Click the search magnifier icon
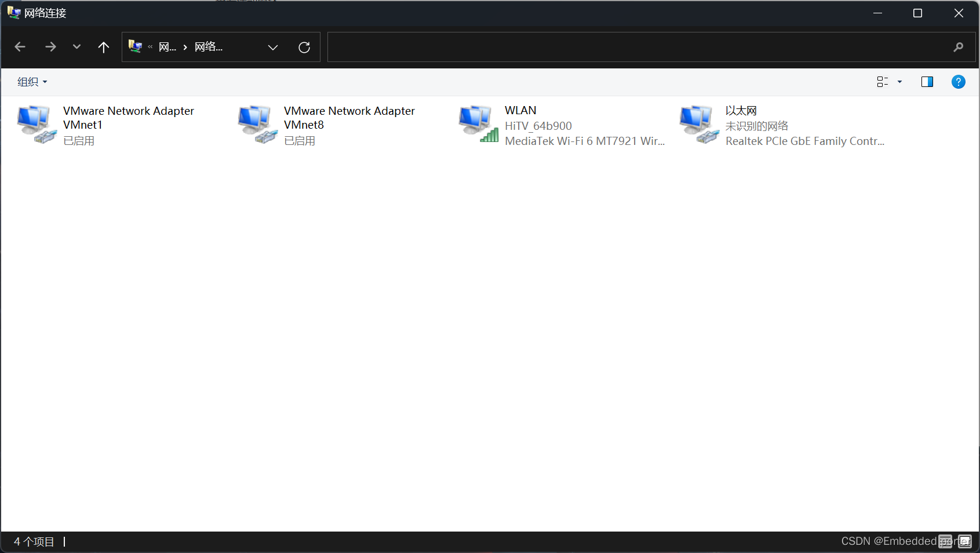The height and width of the screenshot is (553, 980). tap(959, 47)
